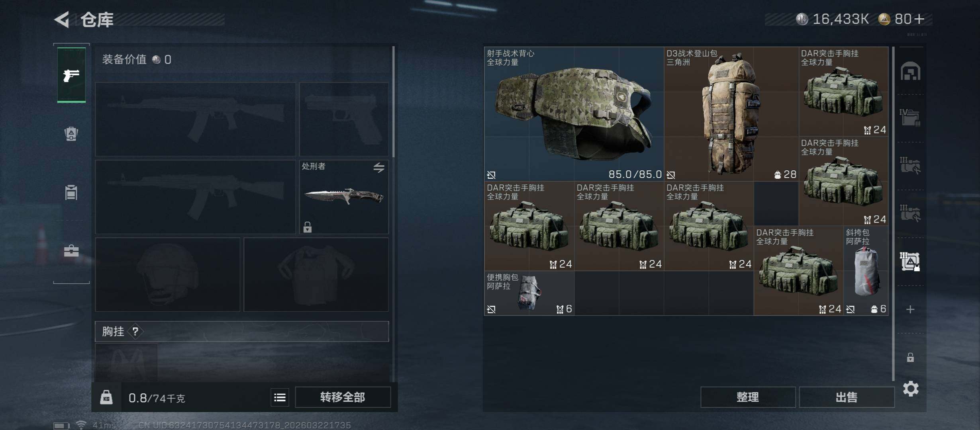
Task: Open the briefcase safe-box tab in sidebar
Action: [71, 251]
